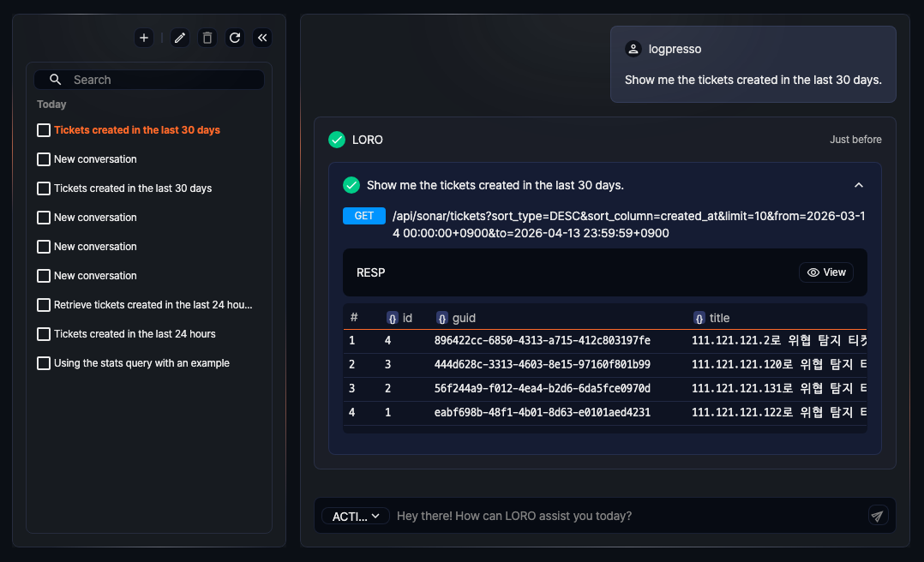The height and width of the screenshot is (562, 924).
Task: Click the plus icon to start new conversation
Action: pos(144,38)
